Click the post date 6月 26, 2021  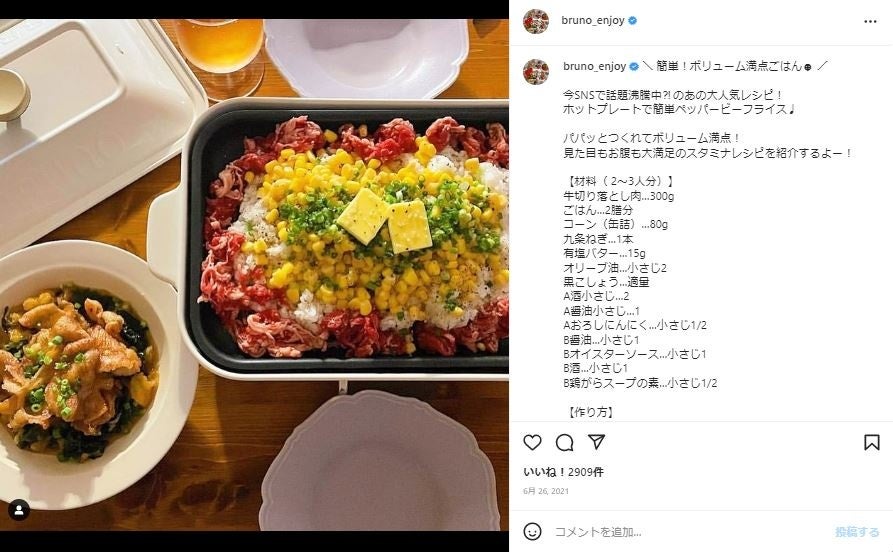click(x=546, y=491)
